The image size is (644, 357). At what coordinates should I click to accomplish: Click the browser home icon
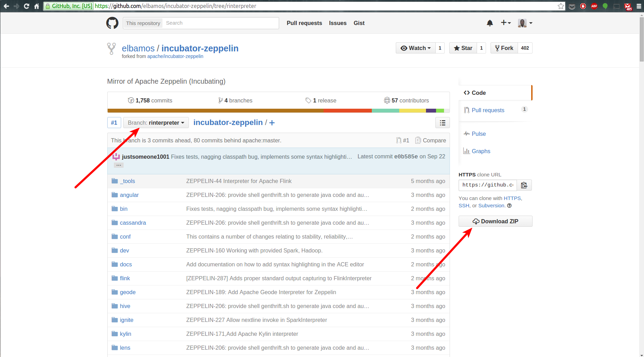pyautogui.click(x=36, y=6)
